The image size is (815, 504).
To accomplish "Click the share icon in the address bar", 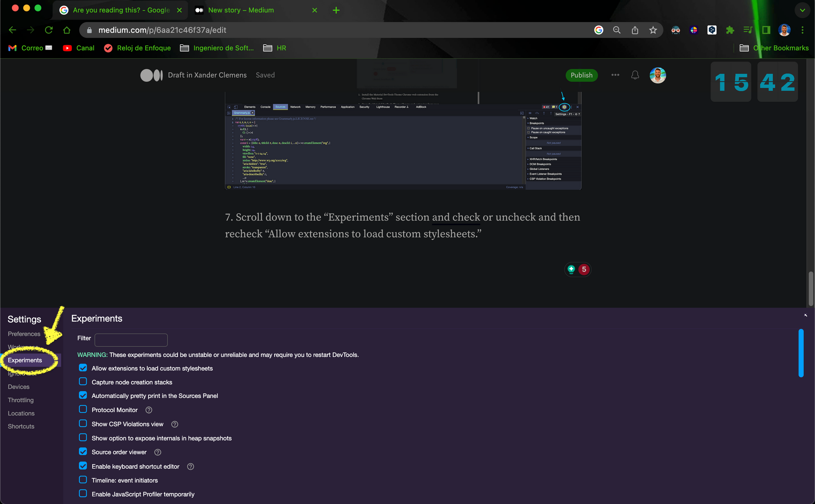I will pyautogui.click(x=635, y=30).
